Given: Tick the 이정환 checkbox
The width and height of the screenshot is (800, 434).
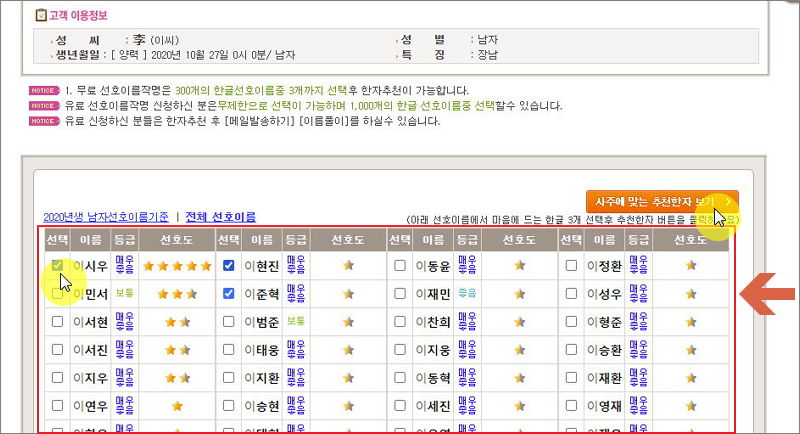Looking at the screenshot, I should click(x=571, y=265).
